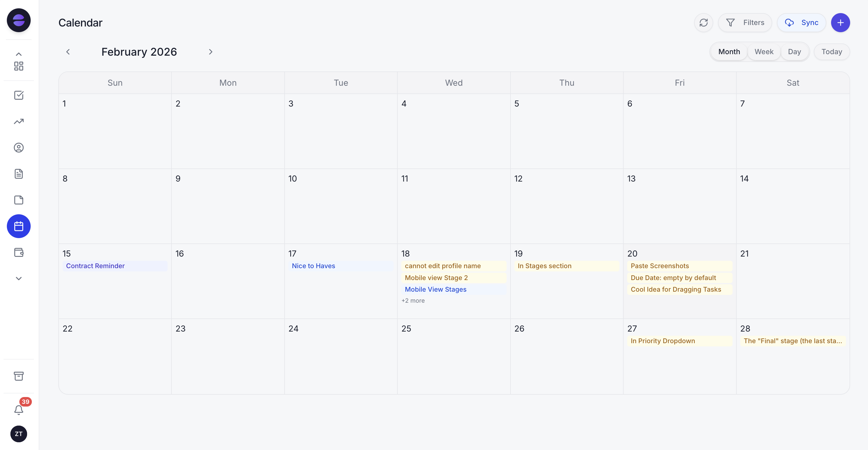This screenshot has height=450, width=868.
Task: Go to next month arrow
Action: pos(210,52)
